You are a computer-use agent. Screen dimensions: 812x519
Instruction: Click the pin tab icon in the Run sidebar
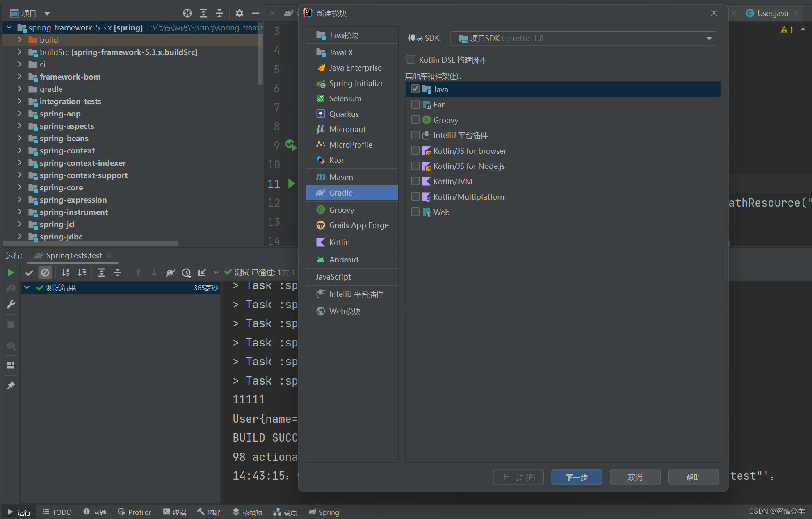(11, 385)
